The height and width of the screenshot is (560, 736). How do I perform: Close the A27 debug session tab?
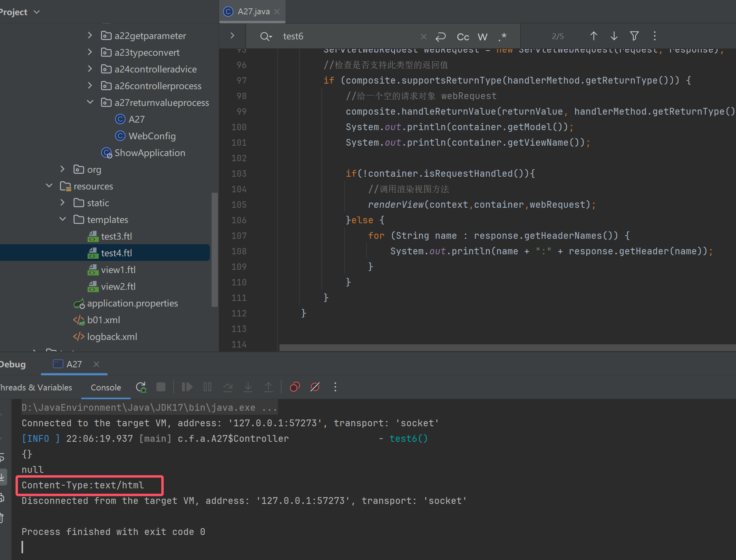[x=96, y=364]
